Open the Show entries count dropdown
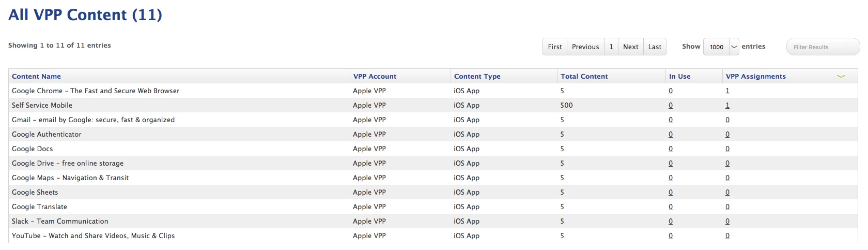 pyautogui.click(x=721, y=47)
